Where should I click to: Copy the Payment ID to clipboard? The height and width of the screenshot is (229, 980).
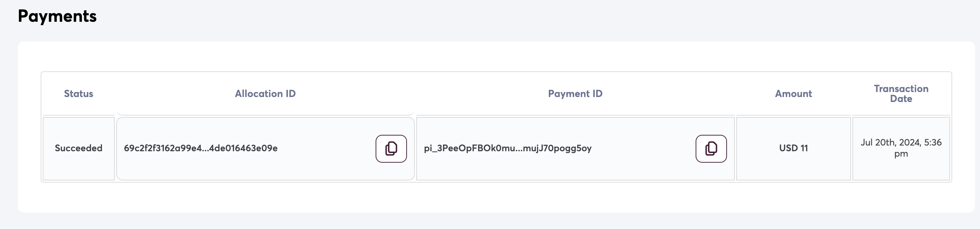click(x=711, y=149)
